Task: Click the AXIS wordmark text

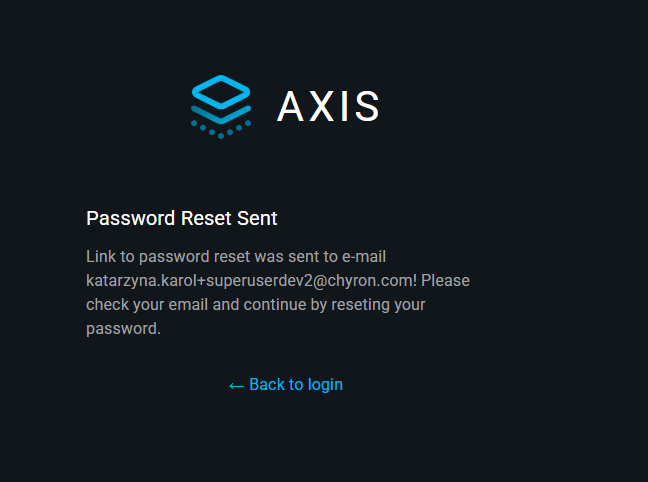Action: [328, 107]
